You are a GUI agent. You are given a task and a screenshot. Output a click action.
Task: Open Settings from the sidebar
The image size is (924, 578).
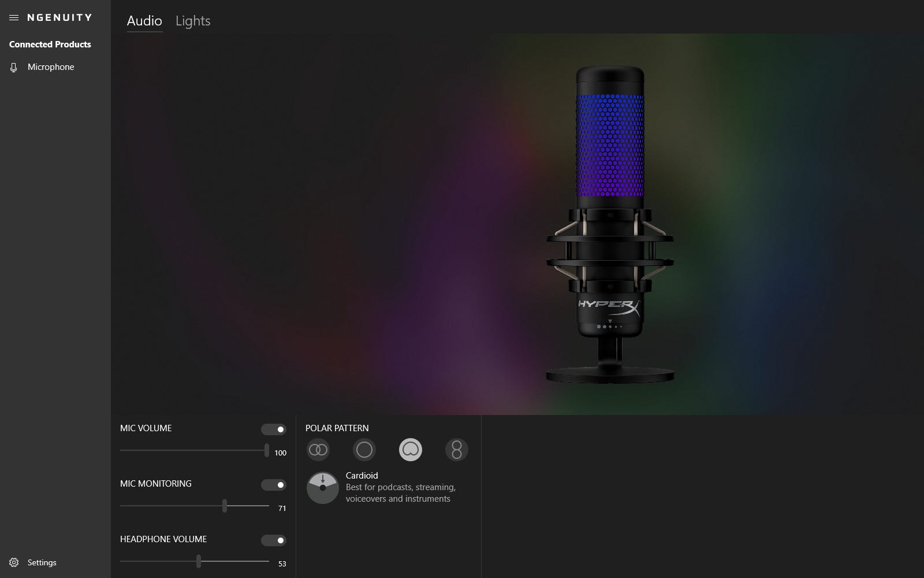[x=55, y=562]
